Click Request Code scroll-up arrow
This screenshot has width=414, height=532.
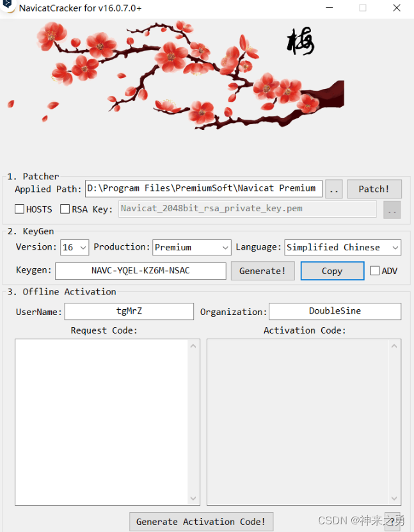(193, 346)
